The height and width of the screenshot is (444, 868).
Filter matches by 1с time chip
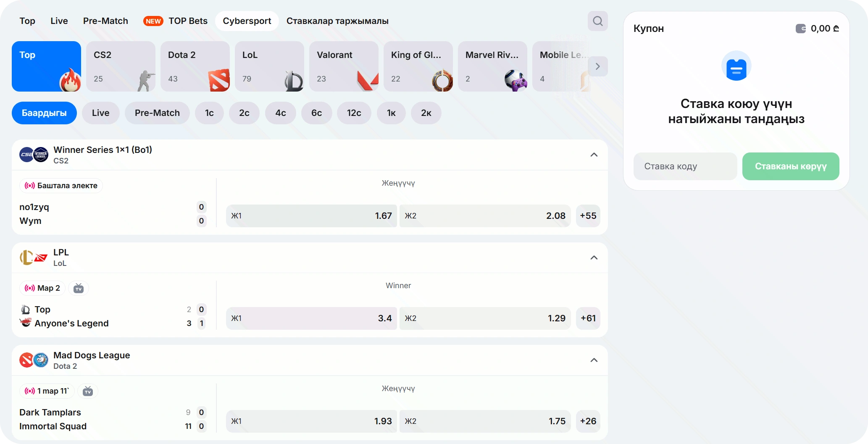(x=209, y=113)
